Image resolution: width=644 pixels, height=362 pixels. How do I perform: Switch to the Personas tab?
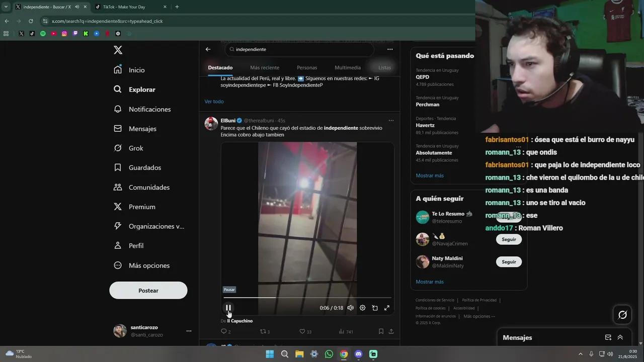(307, 67)
